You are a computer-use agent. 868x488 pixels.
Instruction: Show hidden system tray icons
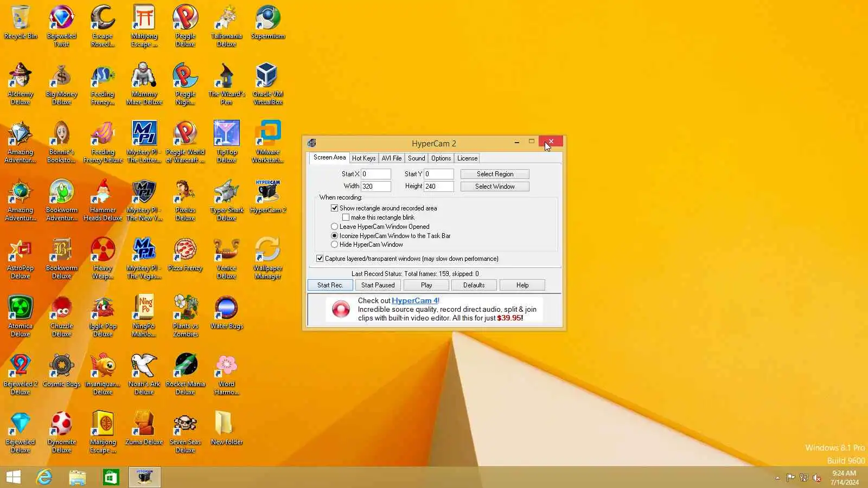coord(777,478)
